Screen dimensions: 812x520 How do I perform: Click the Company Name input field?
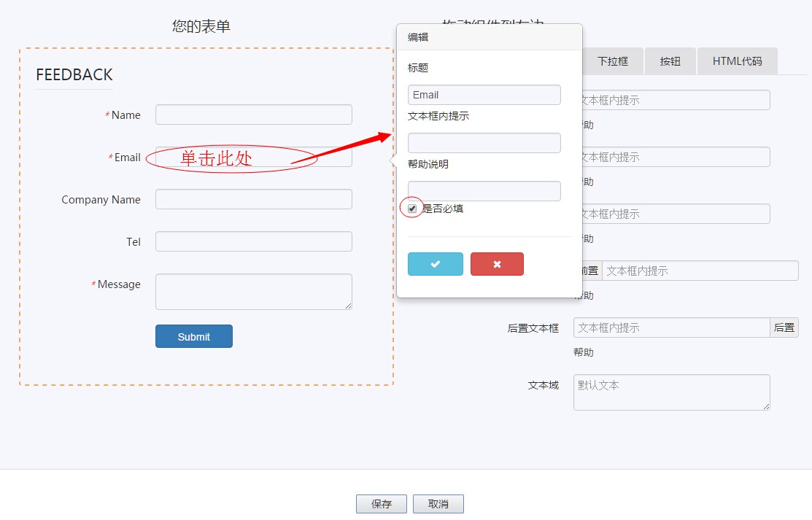pos(253,198)
